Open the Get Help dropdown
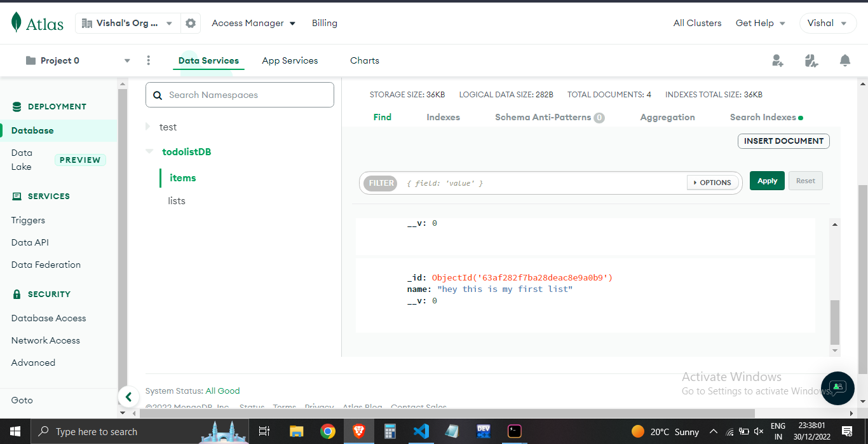Viewport: 868px width, 444px height. (x=761, y=23)
